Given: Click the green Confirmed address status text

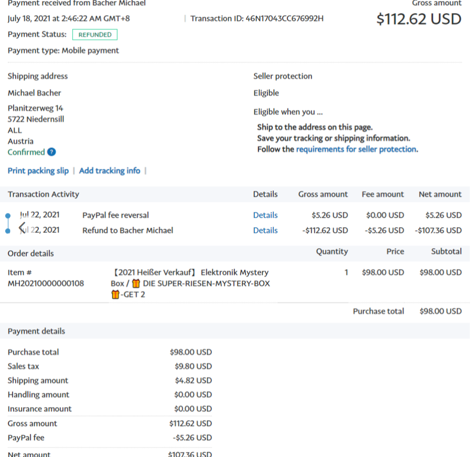Looking at the screenshot, I should coord(26,153).
